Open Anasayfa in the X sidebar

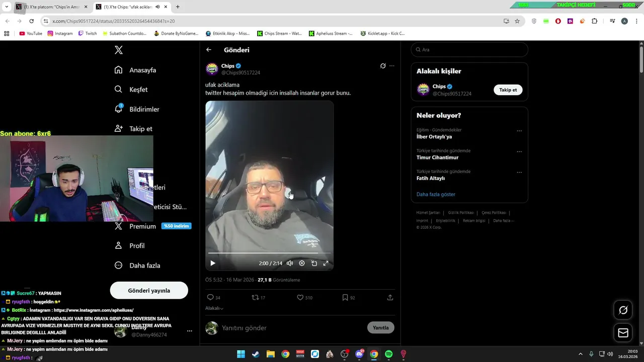(135, 70)
